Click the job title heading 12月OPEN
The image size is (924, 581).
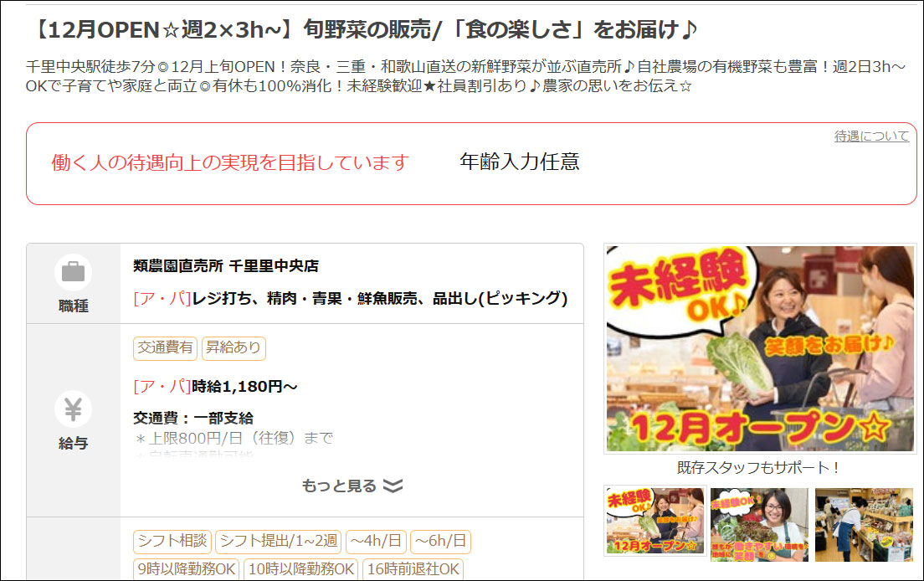coord(363,29)
